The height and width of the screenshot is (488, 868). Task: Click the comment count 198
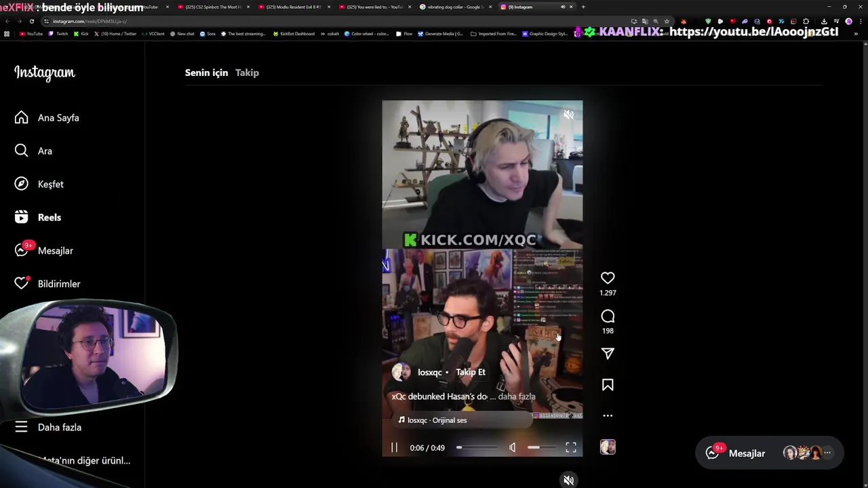608,331
